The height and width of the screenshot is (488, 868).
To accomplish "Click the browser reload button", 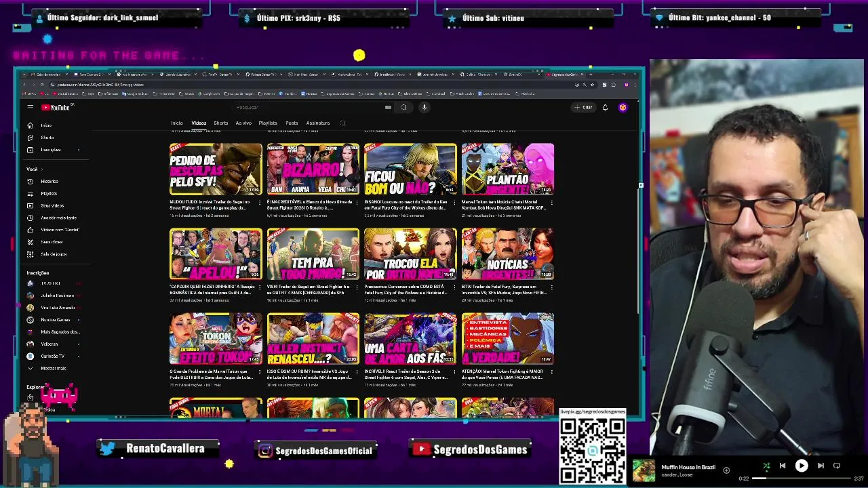I will point(41,85).
